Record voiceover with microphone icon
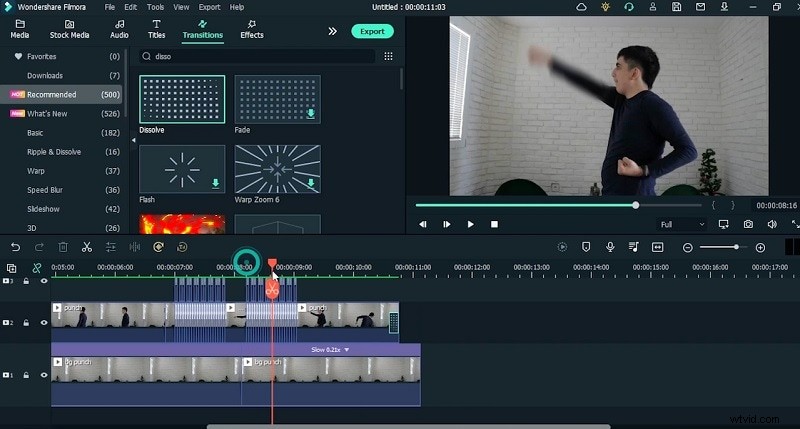This screenshot has width=800, height=429. [x=610, y=247]
